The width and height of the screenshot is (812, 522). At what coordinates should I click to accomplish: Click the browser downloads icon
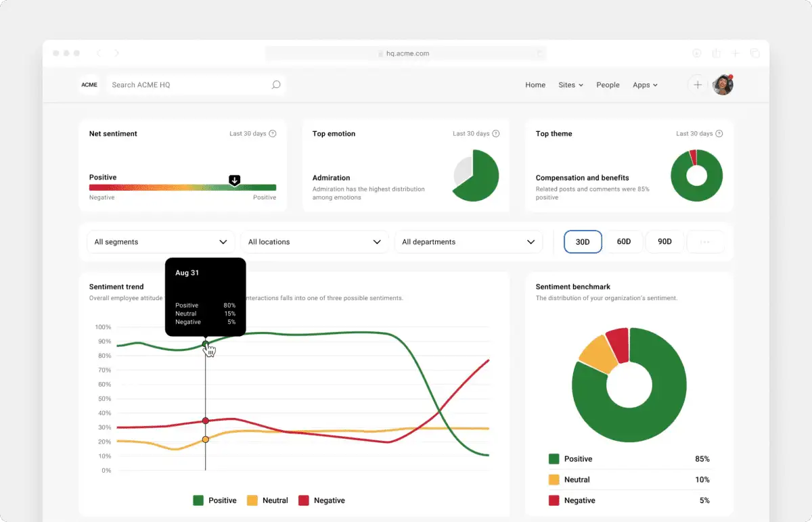pyautogui.click(x=697, y=53)
